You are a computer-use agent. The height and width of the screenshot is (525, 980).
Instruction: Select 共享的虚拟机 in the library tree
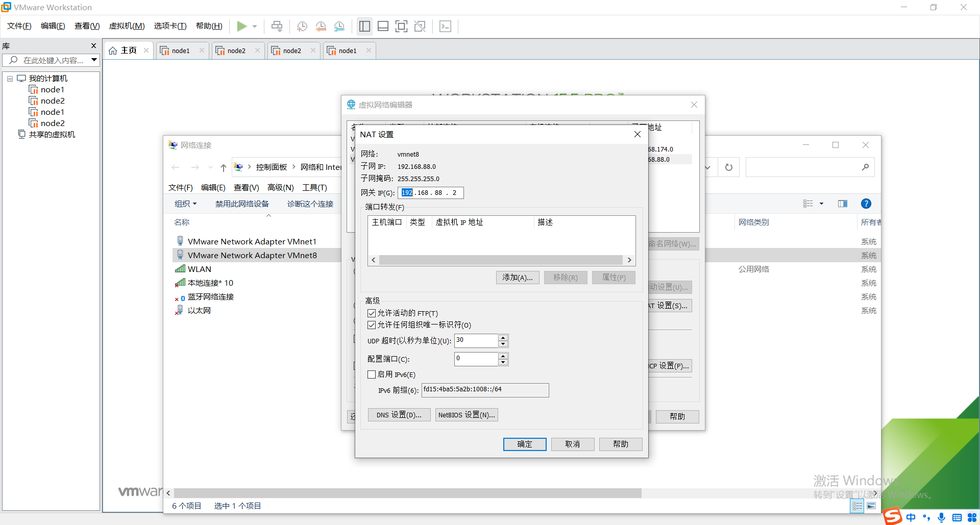click(x=52, y=135)
